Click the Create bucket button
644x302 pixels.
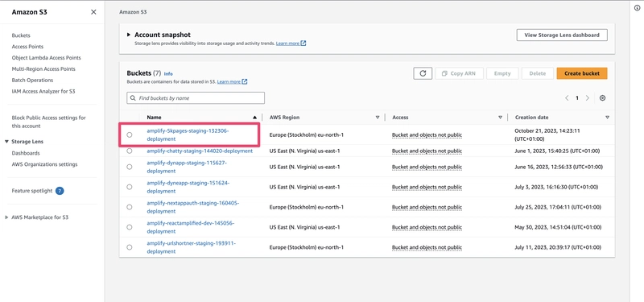[x=582, y=73]
